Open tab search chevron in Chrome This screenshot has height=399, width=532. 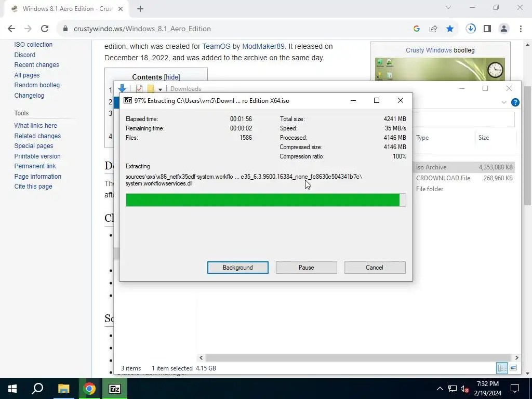click(x=448, y=7)
